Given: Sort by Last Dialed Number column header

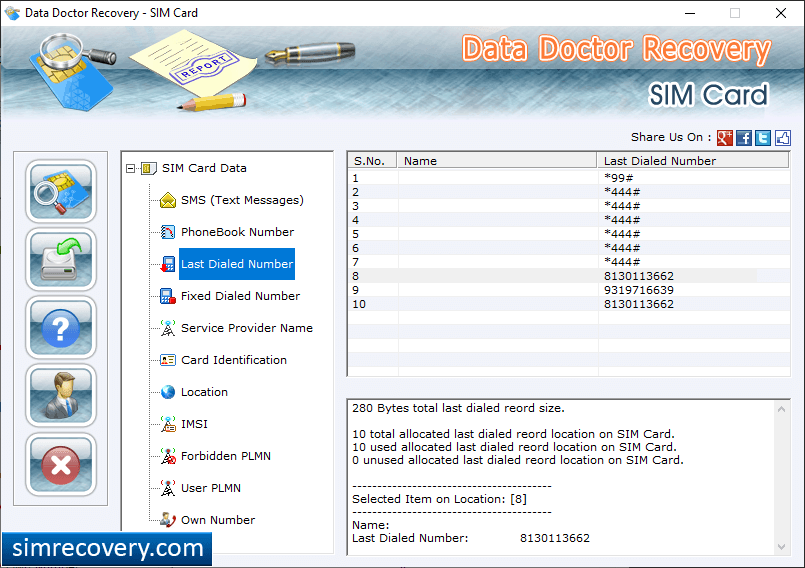Looking at the screenshot, I should pyautogui.click(x=693, y=161).
